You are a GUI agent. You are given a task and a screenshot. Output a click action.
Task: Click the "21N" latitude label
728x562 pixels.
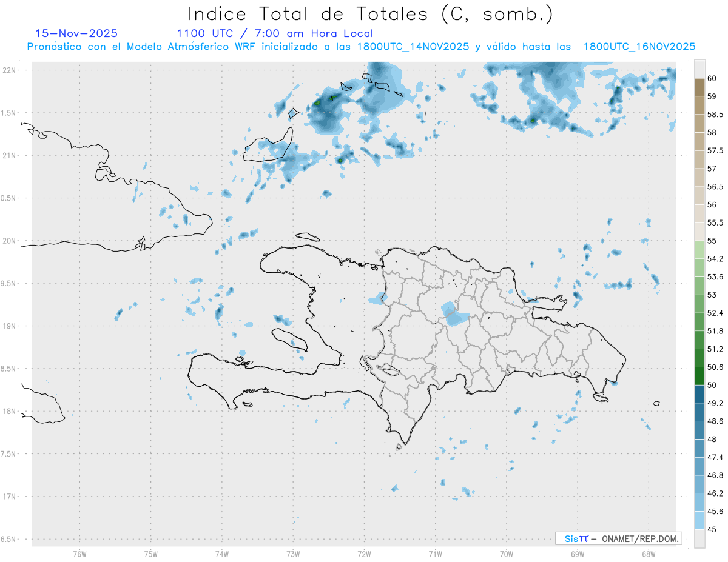(x=10, y=155)
